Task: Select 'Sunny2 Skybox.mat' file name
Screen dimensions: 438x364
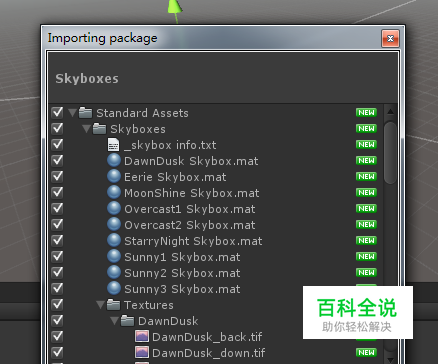Action: click(182, 273)
